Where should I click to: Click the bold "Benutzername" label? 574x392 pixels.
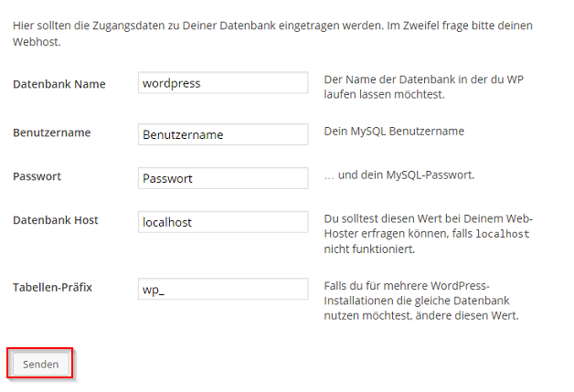[x=52, y=132]
